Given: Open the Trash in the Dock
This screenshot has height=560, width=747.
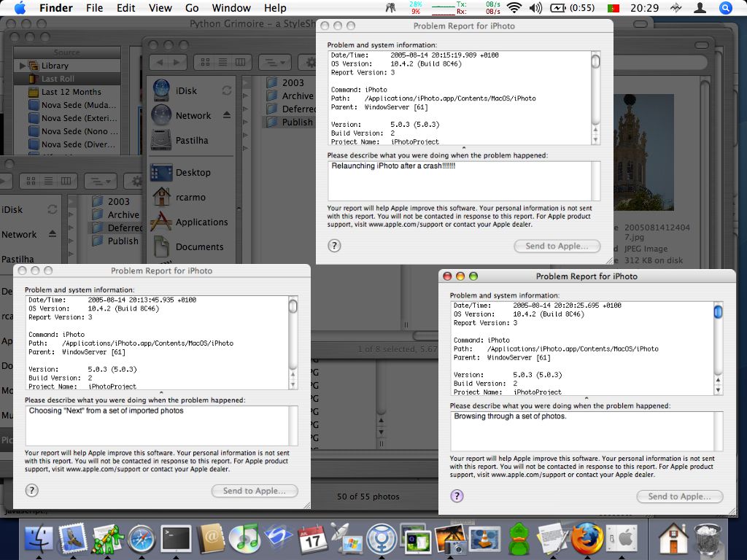Looking at the screenshot, I should 708,540.
